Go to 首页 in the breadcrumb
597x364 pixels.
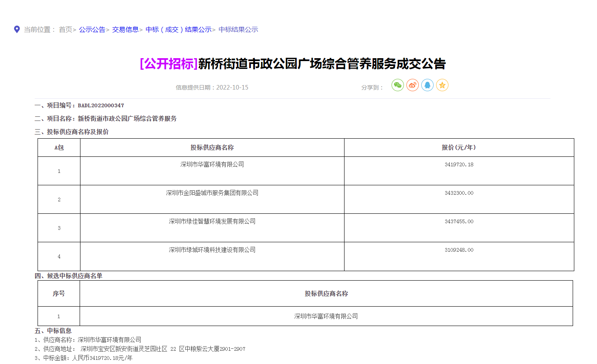tap(65, 30)
